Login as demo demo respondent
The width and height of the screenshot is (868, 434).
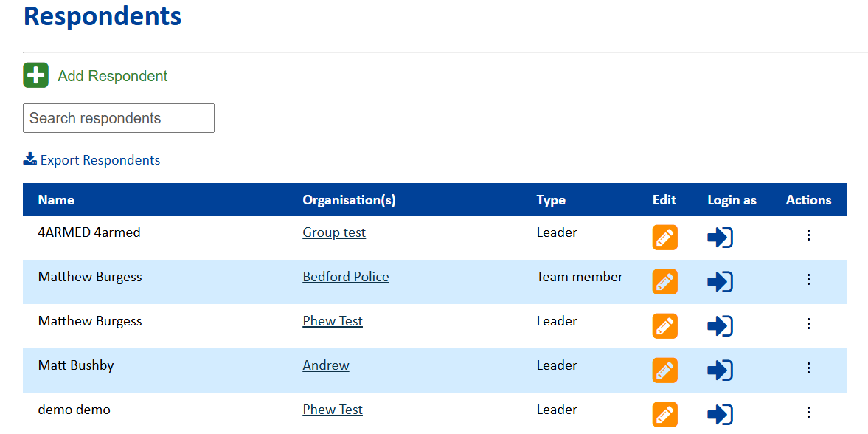pyautogui.click(x=720, y=415)
